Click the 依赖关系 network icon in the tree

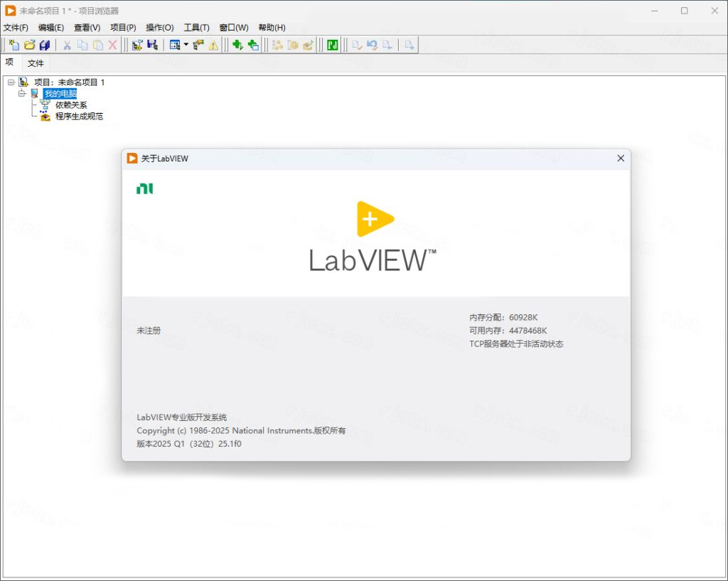45,105
